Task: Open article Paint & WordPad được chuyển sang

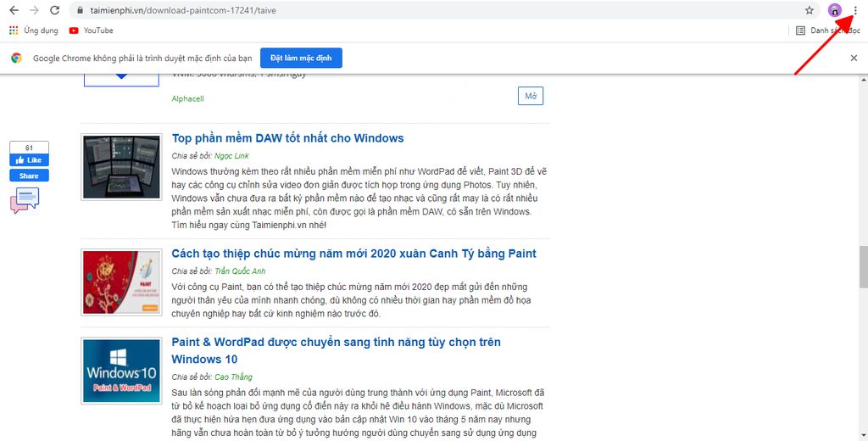Action: click(x=336, y=350)
